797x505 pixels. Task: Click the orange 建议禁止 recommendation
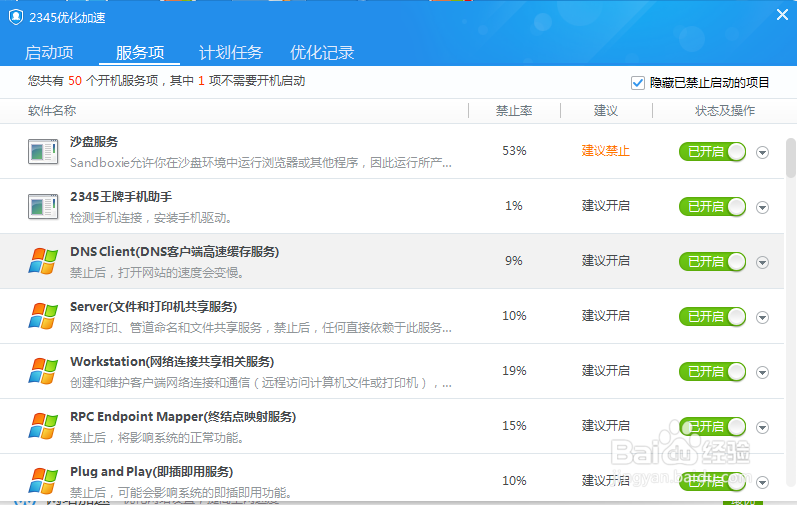click(x=605, y=151)
